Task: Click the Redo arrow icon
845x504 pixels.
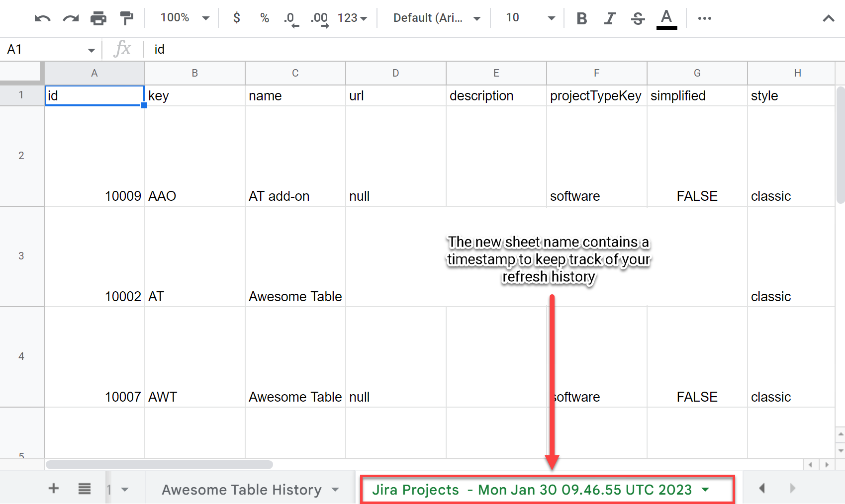Action: tap(71, 18)
